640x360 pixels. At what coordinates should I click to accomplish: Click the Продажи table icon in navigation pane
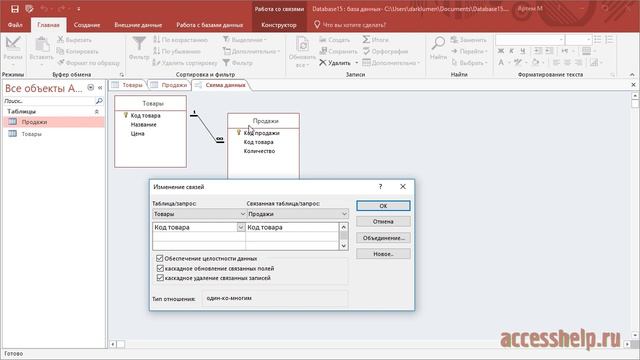point(13,122)
